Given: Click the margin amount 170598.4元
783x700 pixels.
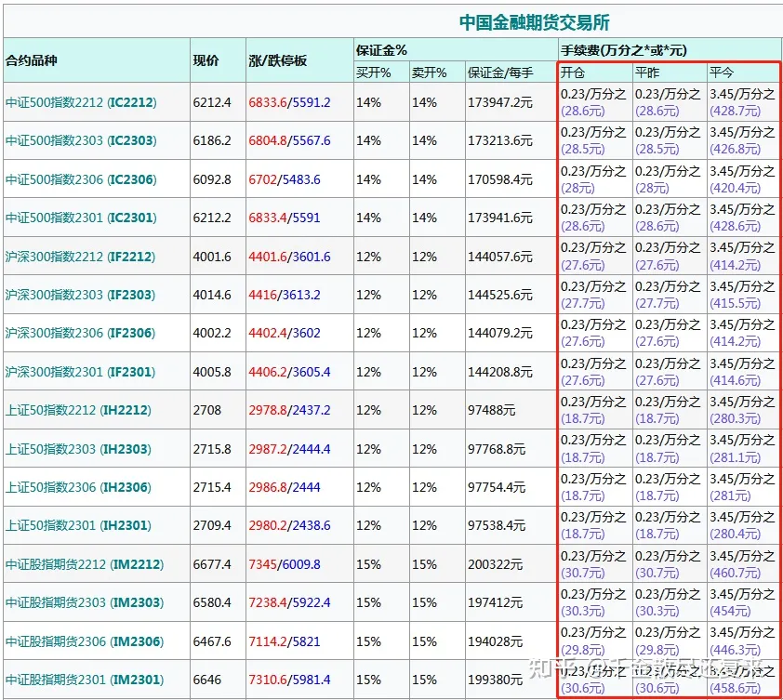Looking at the screenshot, I should click(x=500, y=179).
